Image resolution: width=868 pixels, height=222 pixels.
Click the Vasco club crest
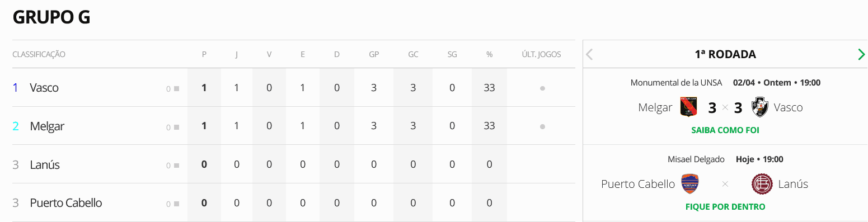tap(760, 107)
